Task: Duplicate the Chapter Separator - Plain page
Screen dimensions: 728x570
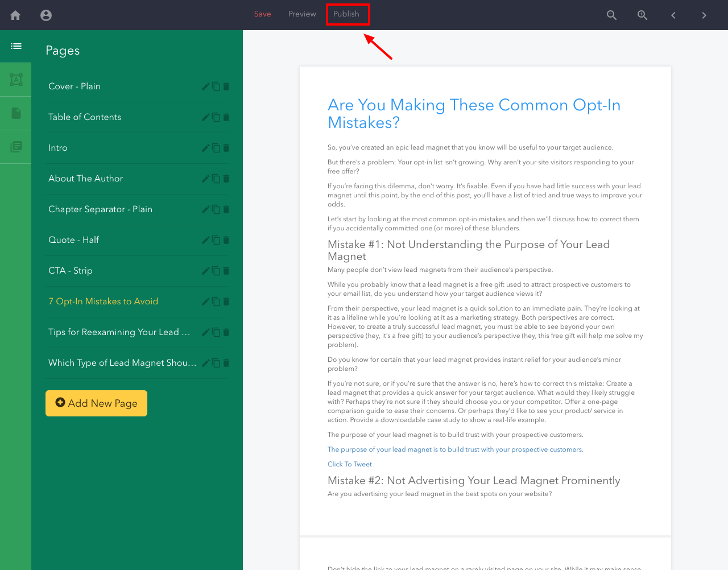Action: point(216,209)
